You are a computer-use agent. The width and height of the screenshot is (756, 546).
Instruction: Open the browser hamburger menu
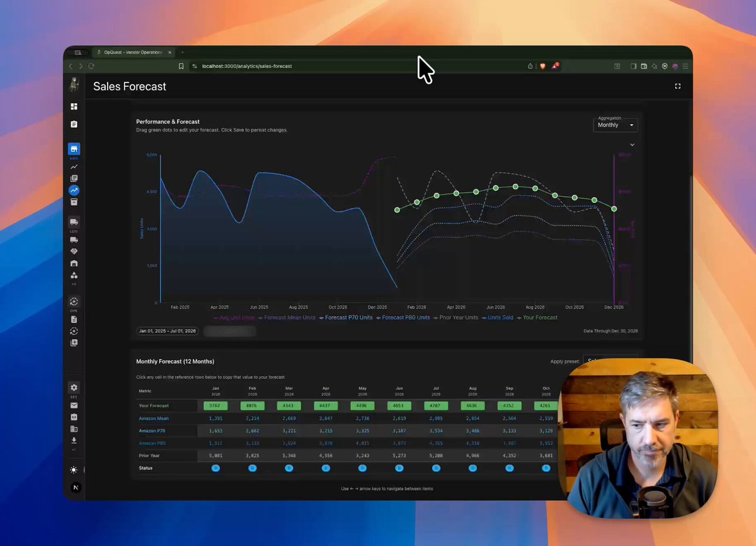685,66
